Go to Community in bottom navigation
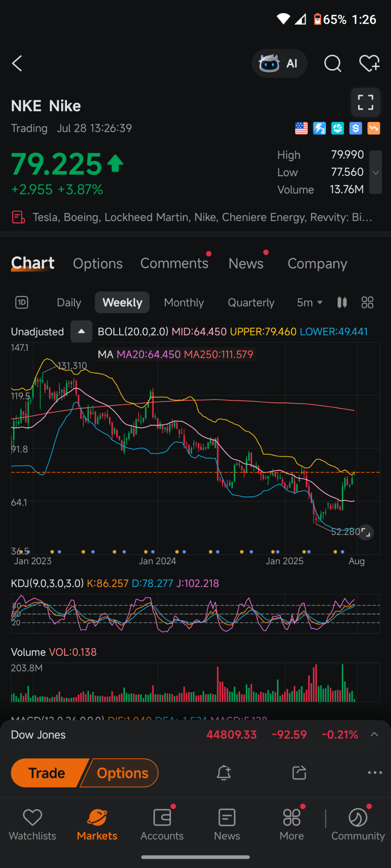This screenshot has width=391, height=868. pos(358,824)
